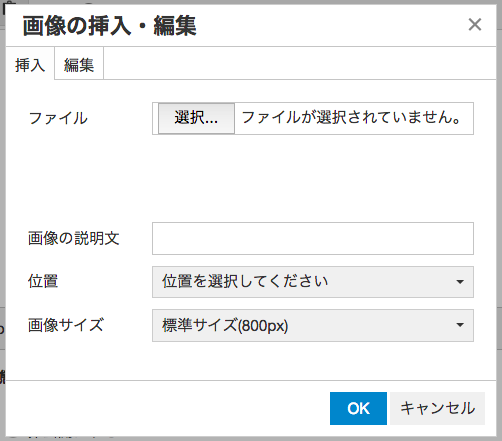Viewport: 502px width, 441px height.
Task: Confirm with the blue OK button
Action: point(358,408)
